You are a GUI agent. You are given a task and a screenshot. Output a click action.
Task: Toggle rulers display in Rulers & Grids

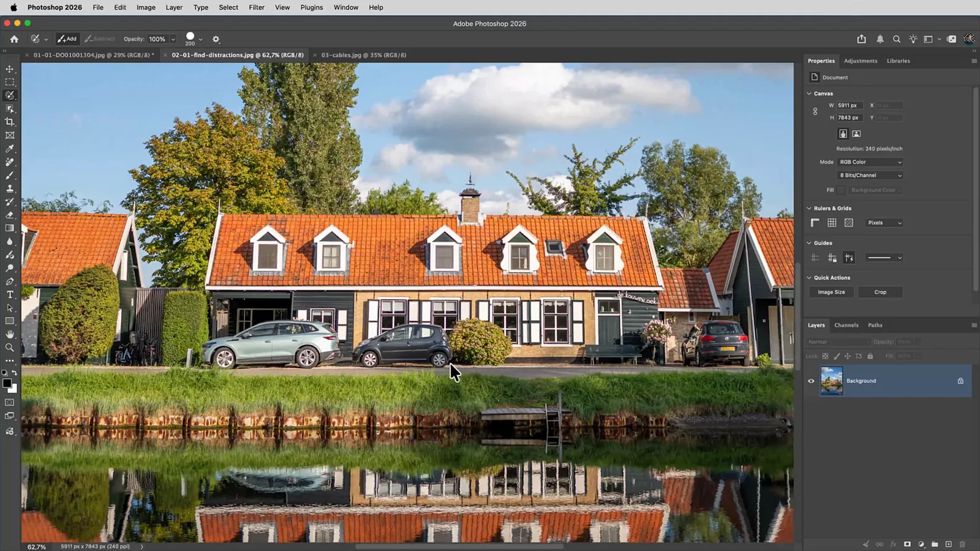pyautogui.click(x=815, y=223)
